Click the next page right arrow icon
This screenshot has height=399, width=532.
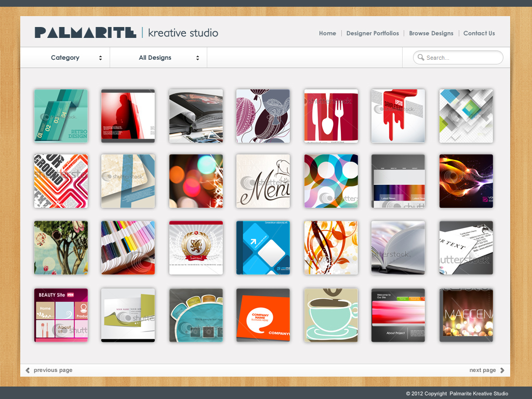click(x=502, y=370)
